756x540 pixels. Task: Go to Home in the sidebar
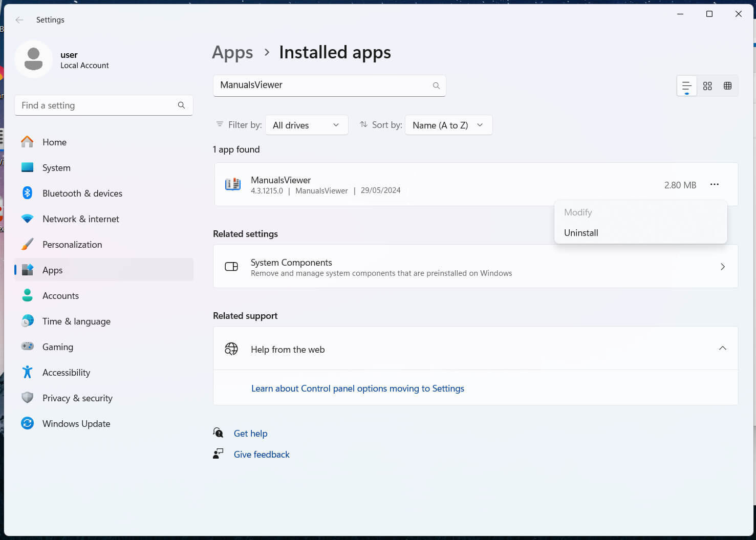(104, 142)
